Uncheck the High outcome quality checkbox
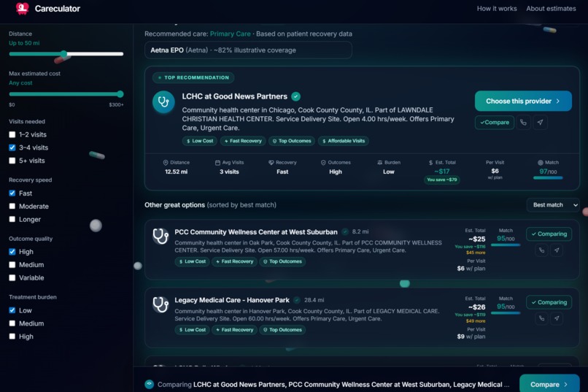Viewport: 588px width, 392px height. [x=12, y=252]
